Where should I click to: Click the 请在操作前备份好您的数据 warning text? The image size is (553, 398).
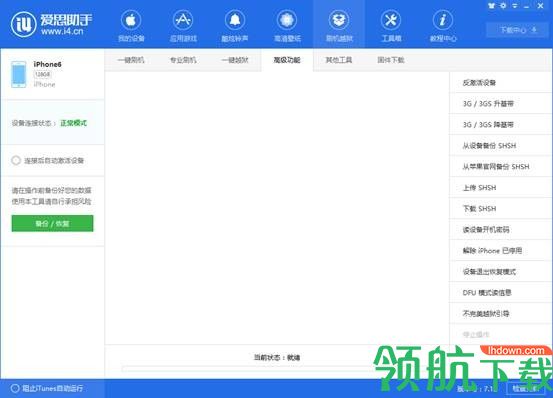point(51,190)
